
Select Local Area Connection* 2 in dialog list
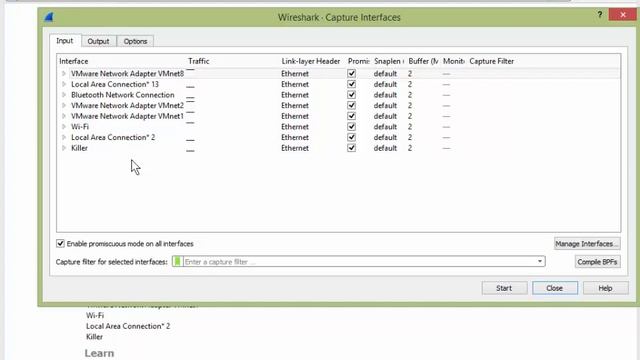(x=113, y=138)
